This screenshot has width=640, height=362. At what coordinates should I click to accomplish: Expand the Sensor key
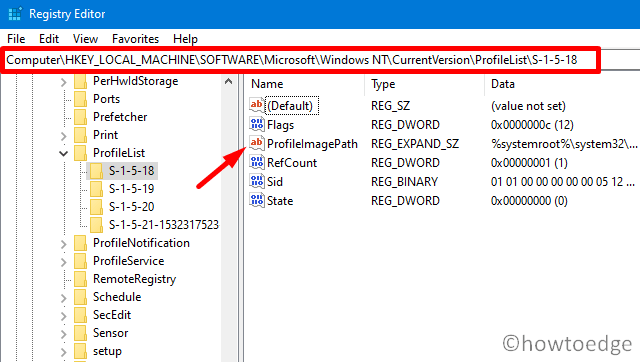[63, 334]
